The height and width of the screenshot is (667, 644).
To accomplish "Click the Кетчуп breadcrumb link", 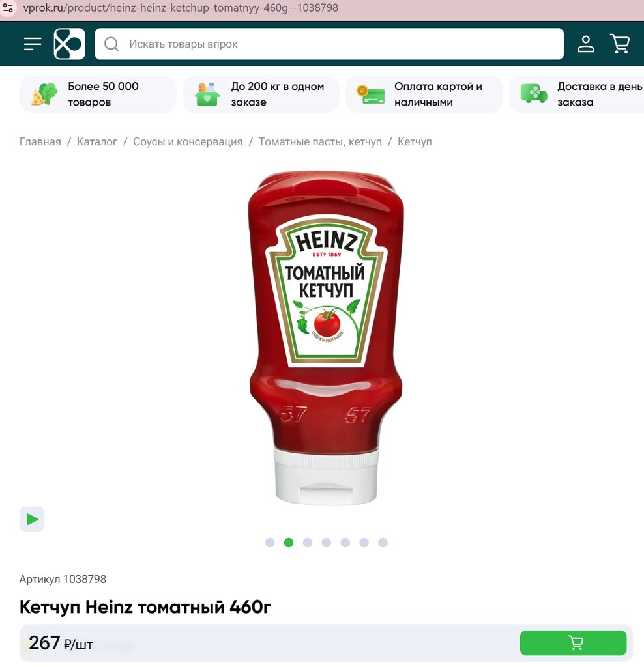I will 415,141.
